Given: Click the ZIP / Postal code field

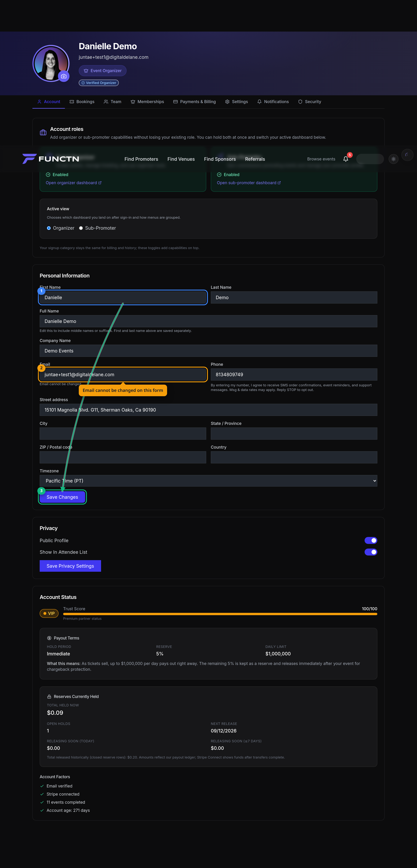Looking at the screenshot, I should [x=123, y=457].
